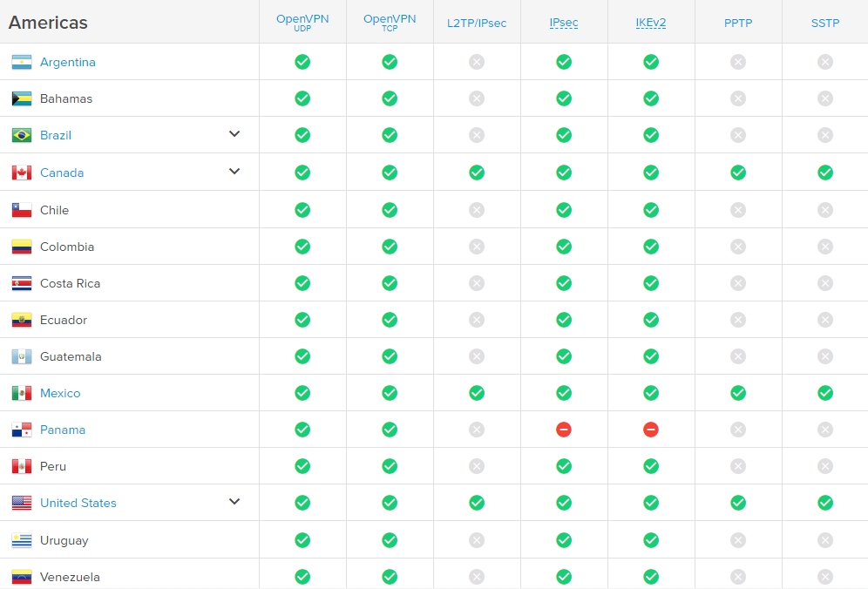Click Venezuela flag icon
This screenshot has height=589, width=868.
[x=22, y=577]
